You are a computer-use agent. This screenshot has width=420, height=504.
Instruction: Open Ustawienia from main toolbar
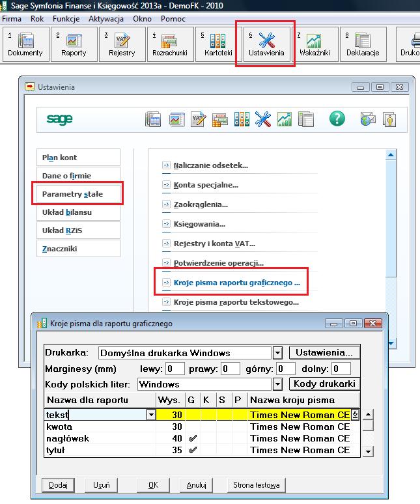pyautogui.click(x=266, y=44)
